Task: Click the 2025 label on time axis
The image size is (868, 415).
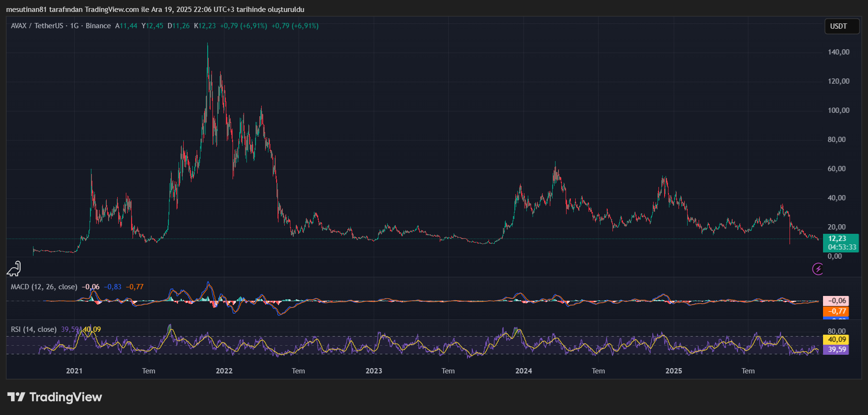Action: click(674, 371)
